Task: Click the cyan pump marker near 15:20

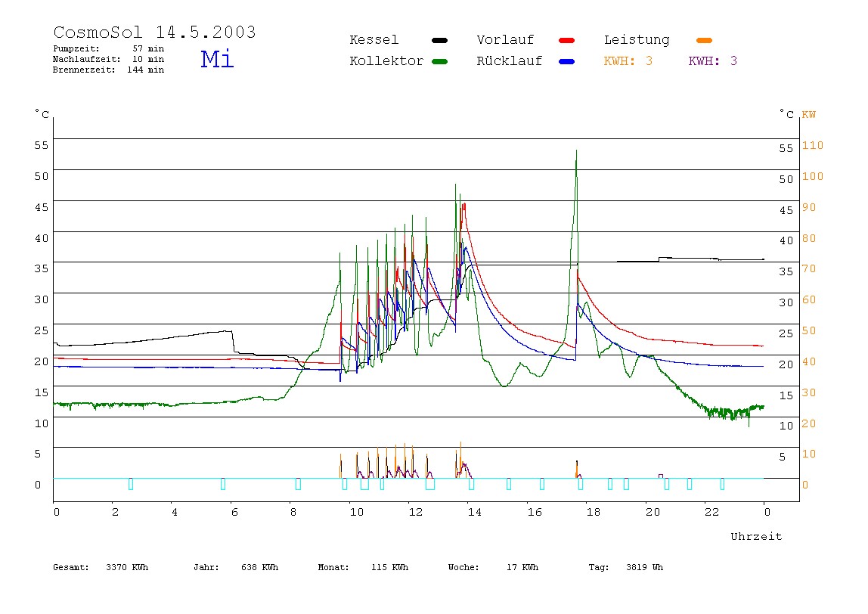Action: tap(509, 484)
